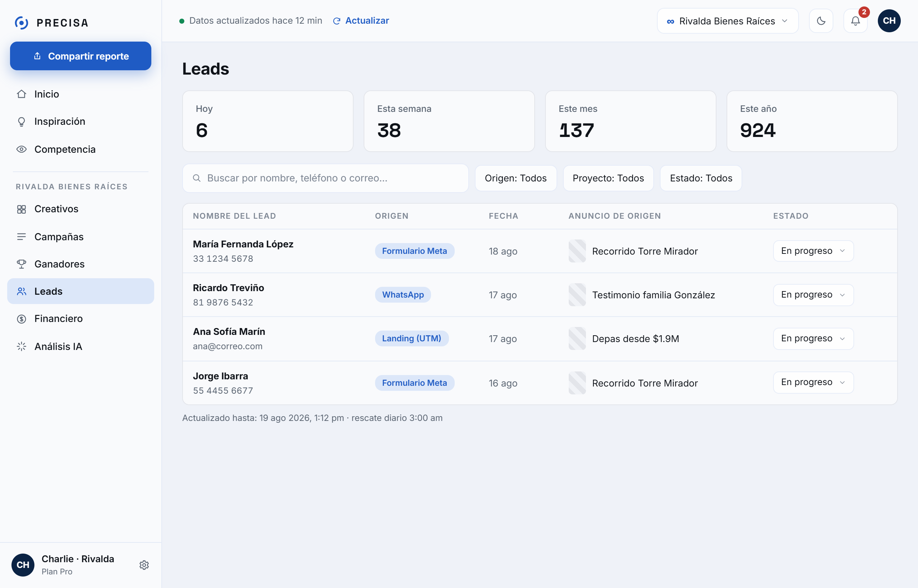Click the Compartir reporte button
This screenshot has width=918, height=588.
click(x=81, y=56)
